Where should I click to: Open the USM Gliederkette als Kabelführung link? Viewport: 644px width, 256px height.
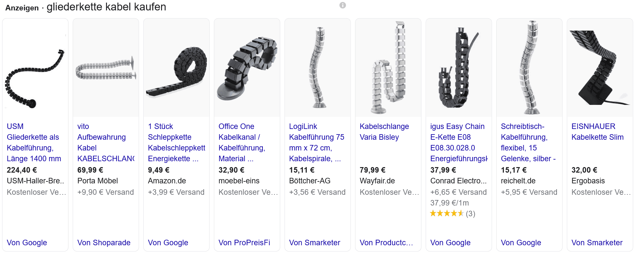coord(34,142)
